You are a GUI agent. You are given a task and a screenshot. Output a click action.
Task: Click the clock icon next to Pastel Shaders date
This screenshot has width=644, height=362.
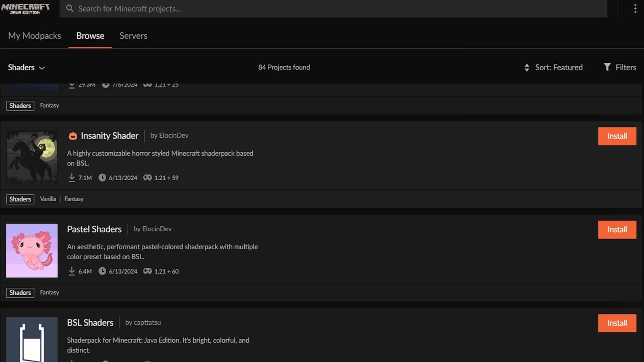click(103, 271)
